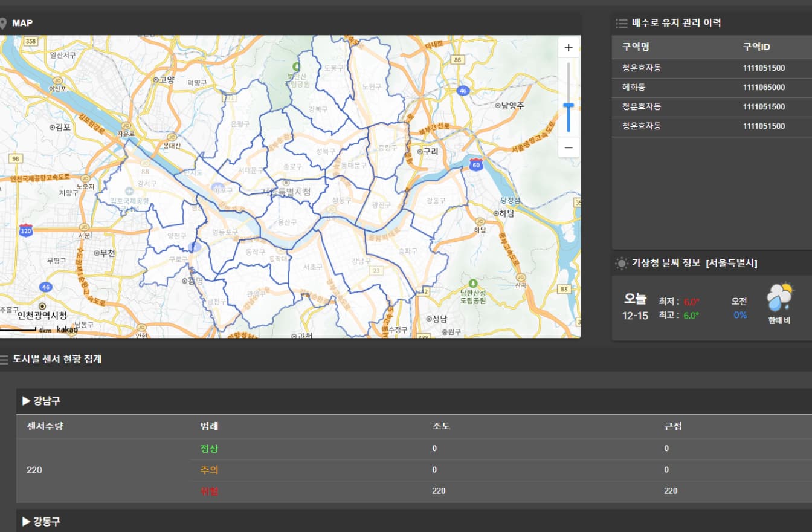
Task: Expand the 강남구 section
Action: 42,401
